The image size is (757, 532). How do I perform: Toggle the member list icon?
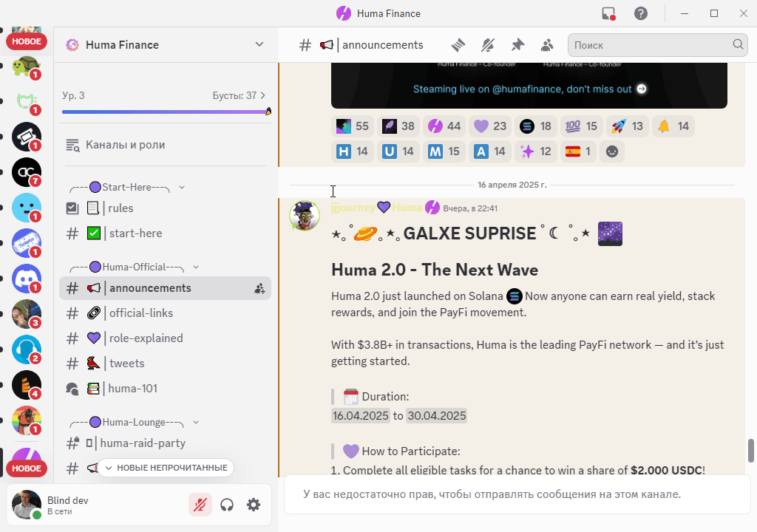(x=547, y=45)
